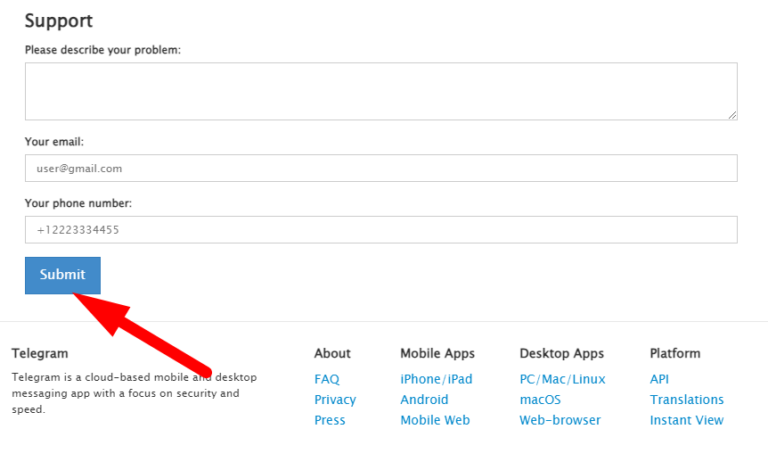Image resolution: width=768 pixels, height=462 pixels.
Task: Open the Web-browser link
Action: 560,420
